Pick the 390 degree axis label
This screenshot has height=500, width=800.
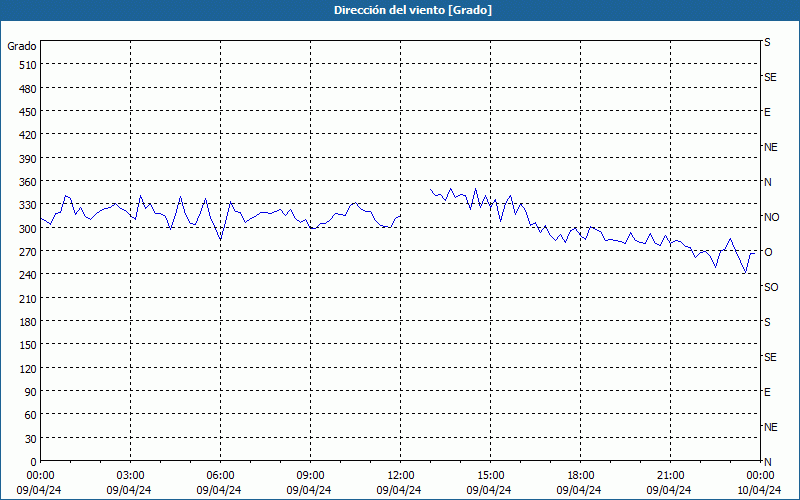(28, 159)
